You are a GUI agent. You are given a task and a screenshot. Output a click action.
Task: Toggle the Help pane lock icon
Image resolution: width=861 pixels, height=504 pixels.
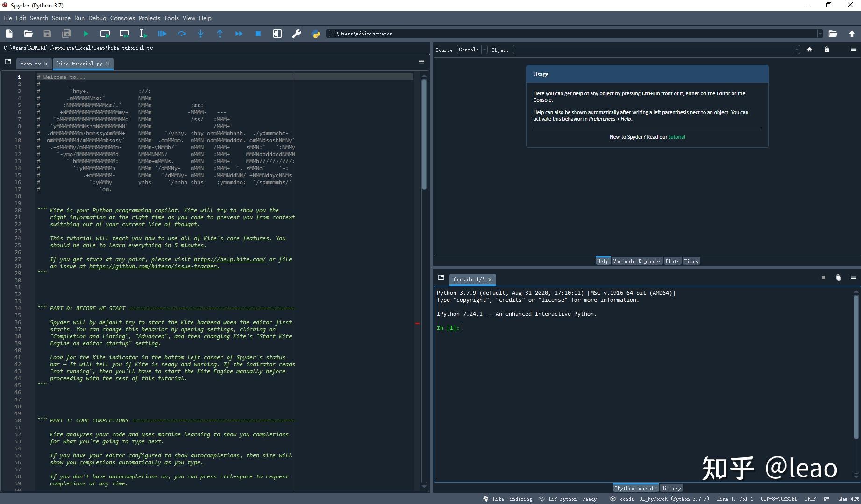[x=826, y=50]
